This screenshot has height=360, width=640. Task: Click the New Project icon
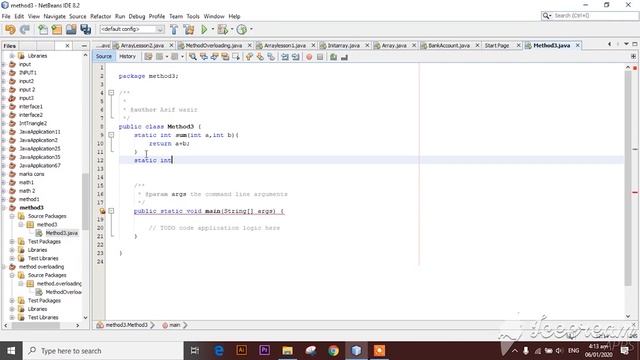coord(57,29)
